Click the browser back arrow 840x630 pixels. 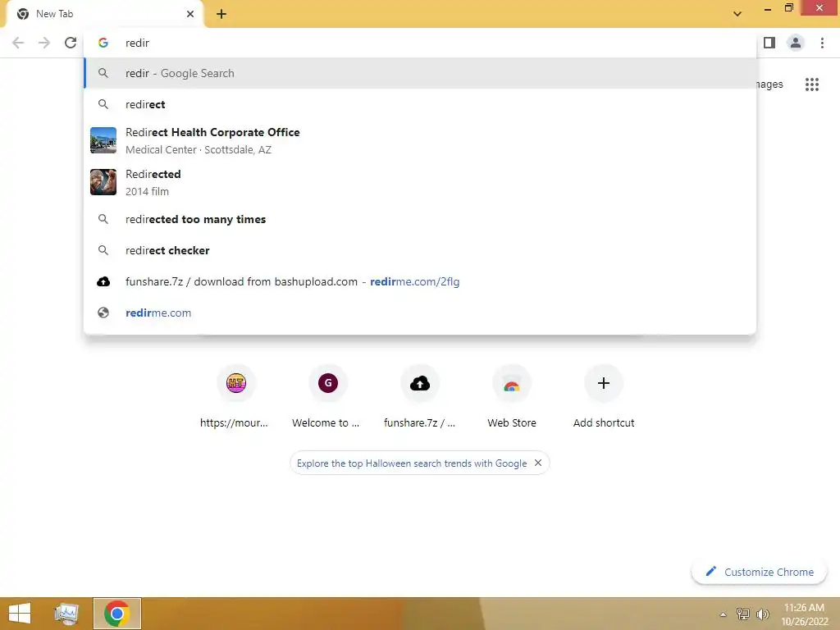[x=18, y=43]
